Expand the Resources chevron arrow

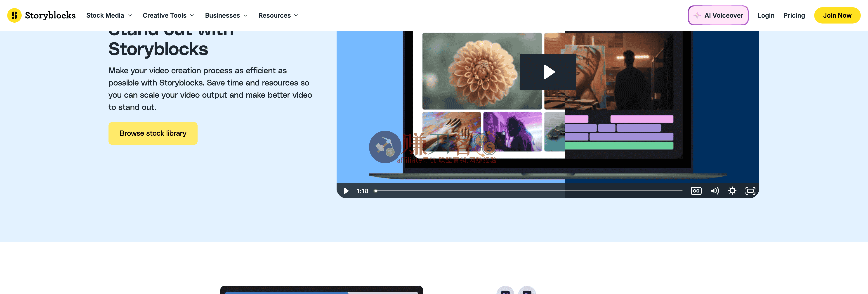[x=296, y=16]
